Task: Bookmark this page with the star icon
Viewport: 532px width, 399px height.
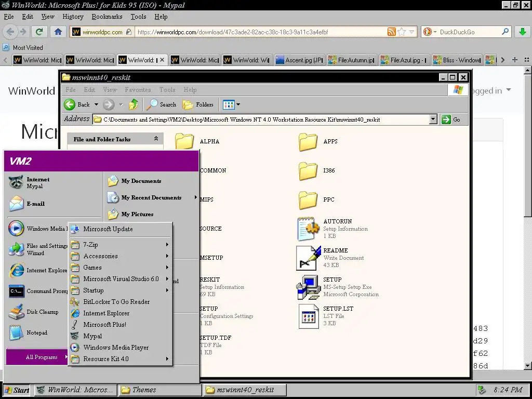Action: pos(402,32)
